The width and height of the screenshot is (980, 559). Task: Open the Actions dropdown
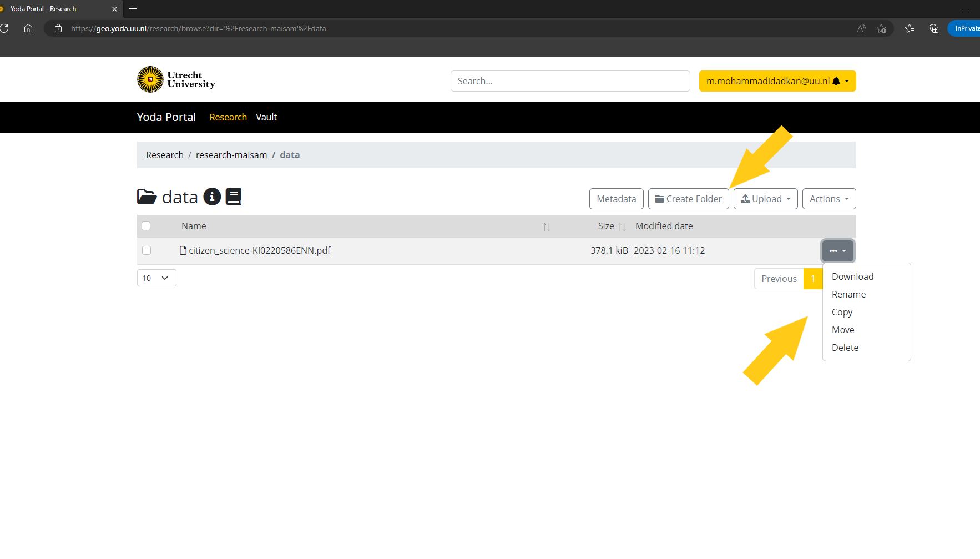829,198
